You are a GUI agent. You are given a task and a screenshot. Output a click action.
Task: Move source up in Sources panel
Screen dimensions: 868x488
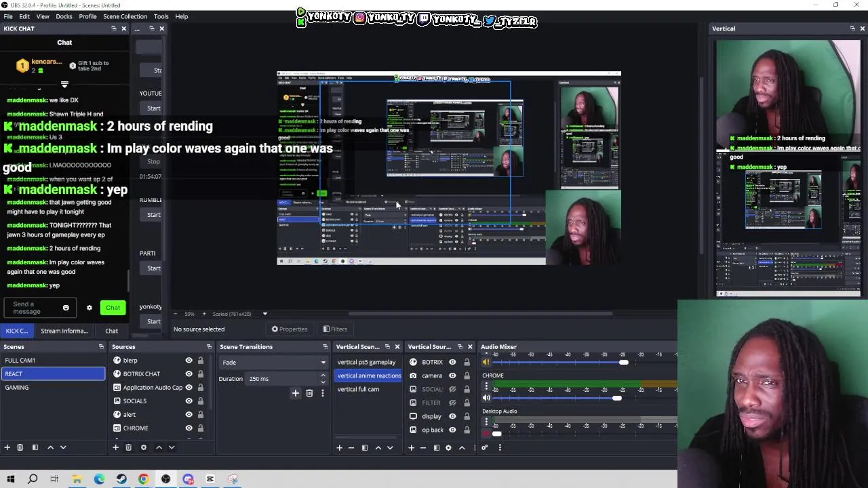159,447
